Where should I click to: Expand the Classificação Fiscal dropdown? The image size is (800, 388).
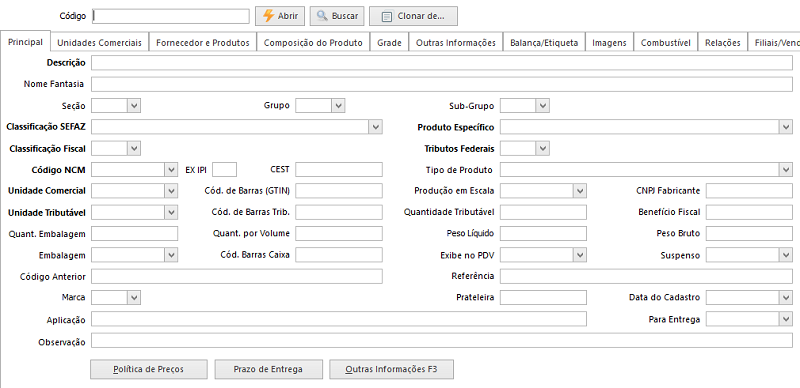tap(134, 149)
